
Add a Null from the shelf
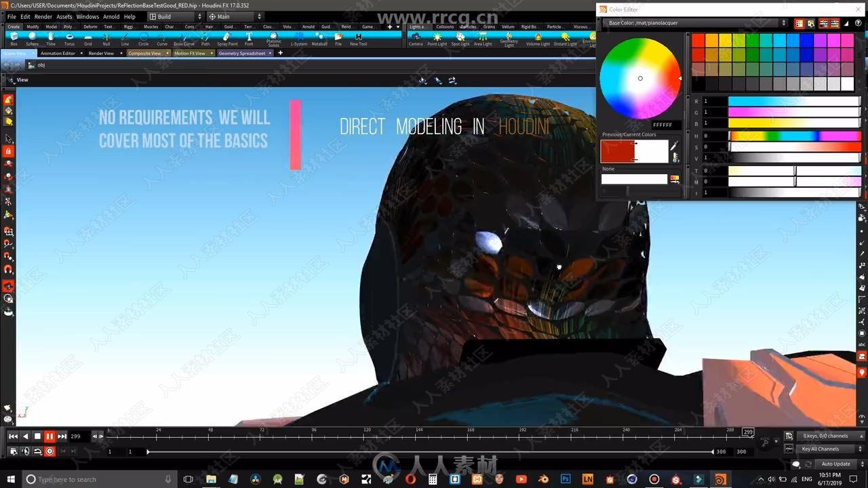tap(106, 38)
